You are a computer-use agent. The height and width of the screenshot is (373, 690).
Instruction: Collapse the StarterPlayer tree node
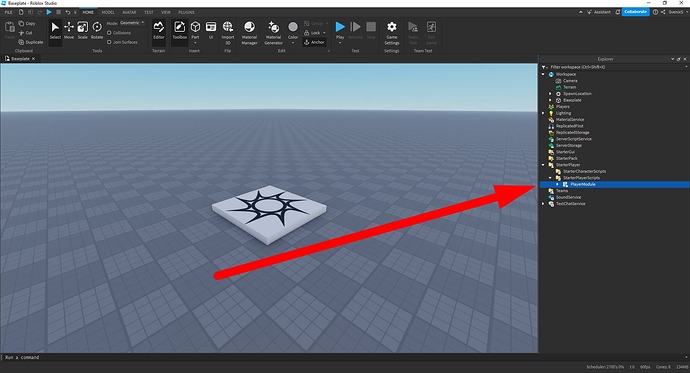[543, 165]
